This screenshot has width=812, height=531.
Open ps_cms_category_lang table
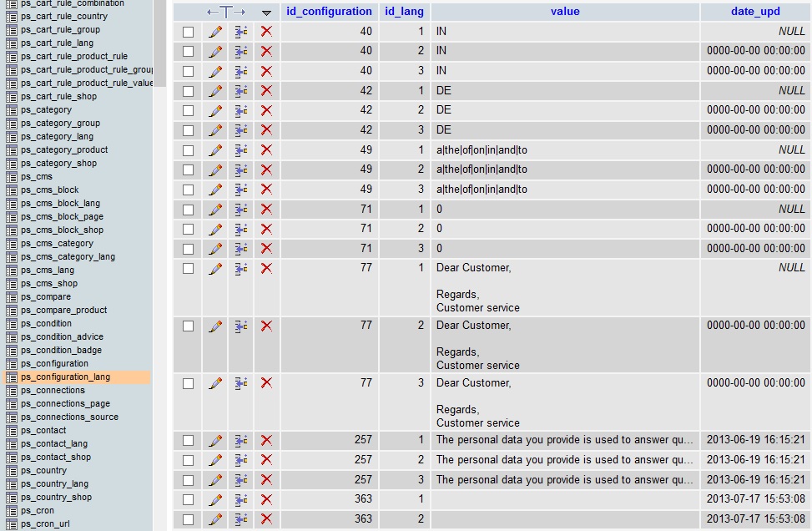(68, 256)
